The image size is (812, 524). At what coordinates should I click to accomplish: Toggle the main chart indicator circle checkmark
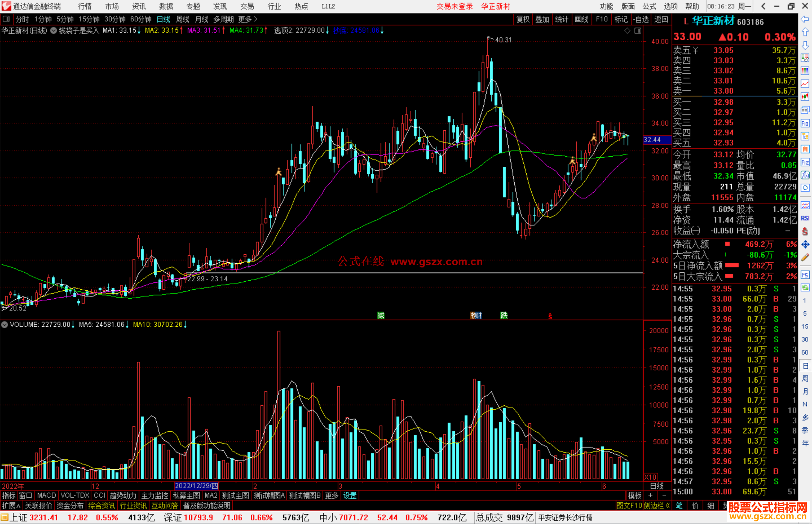pos(54,30)
